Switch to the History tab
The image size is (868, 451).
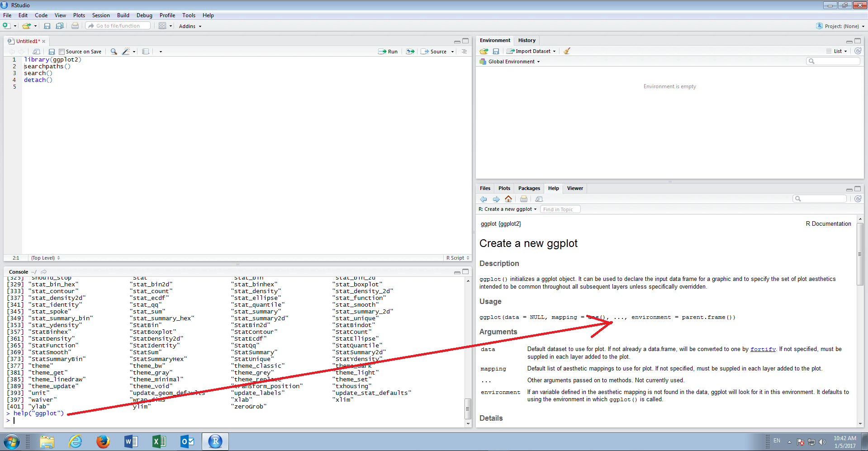pos(526,40)
